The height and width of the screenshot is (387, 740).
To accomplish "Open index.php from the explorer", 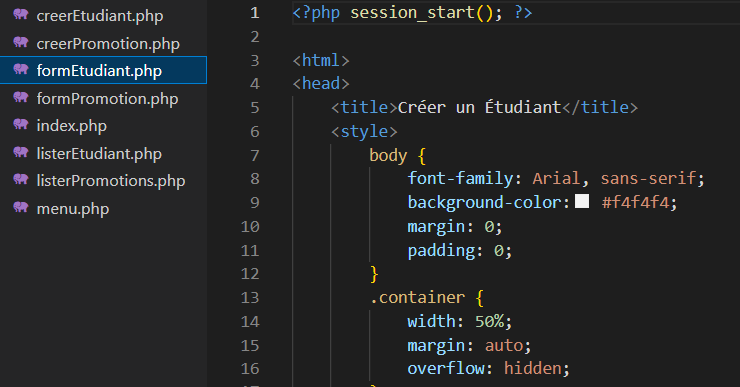I will click(x=103, y=126).
